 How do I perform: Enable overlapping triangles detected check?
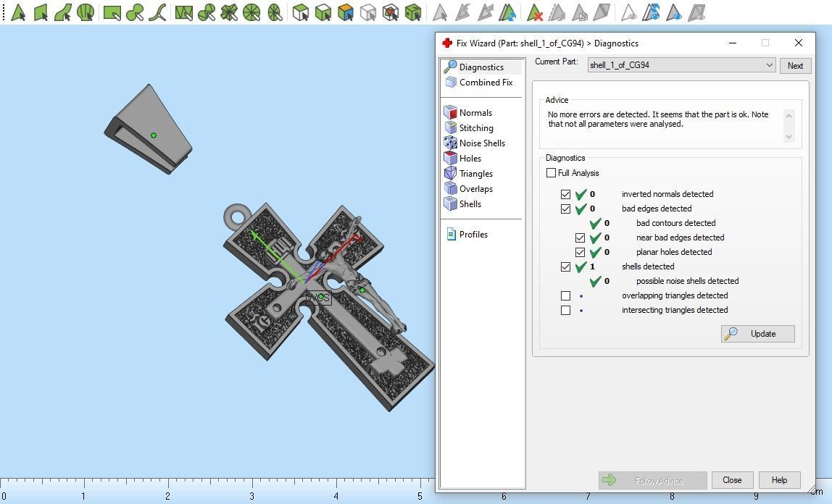[x=565, y=295]
